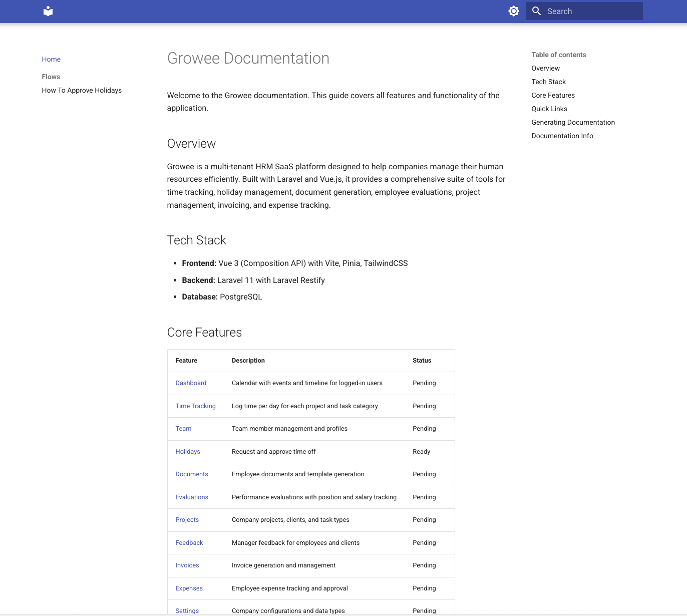
Task: Click the Tech Stack section heading
Action: click(x=197, y=240)
